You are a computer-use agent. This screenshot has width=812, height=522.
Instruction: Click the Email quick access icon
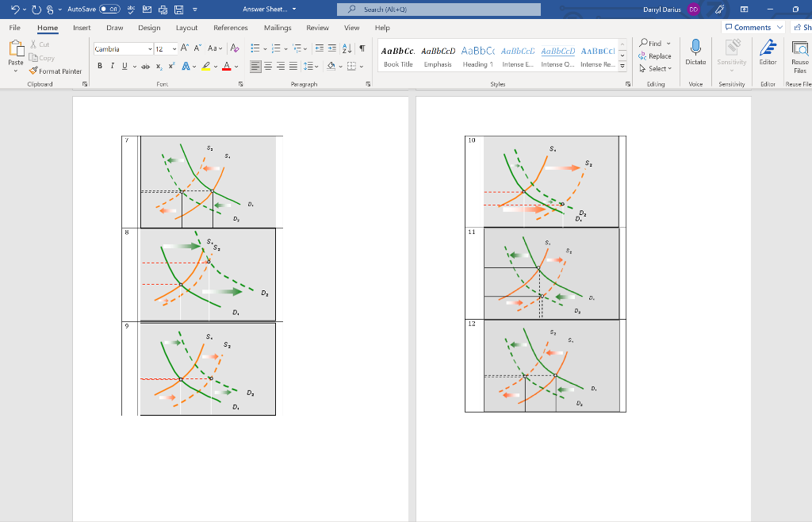tap(147, 10)
